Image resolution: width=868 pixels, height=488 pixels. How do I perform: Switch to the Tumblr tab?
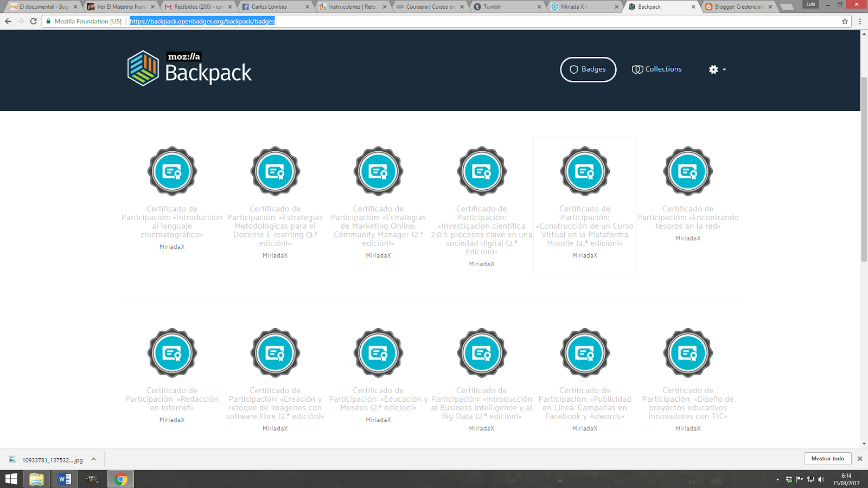507,7
